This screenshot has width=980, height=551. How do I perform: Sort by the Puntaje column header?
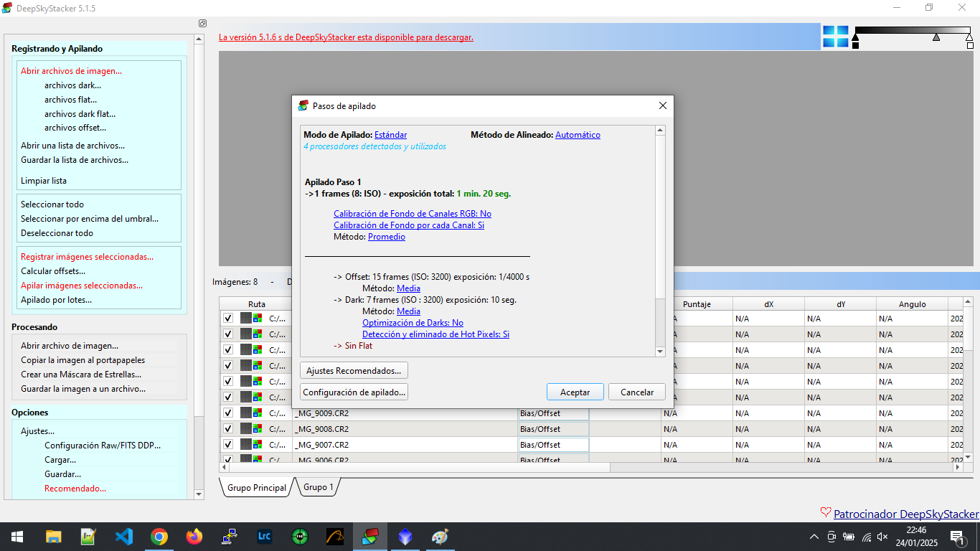[x=697, y=304]
